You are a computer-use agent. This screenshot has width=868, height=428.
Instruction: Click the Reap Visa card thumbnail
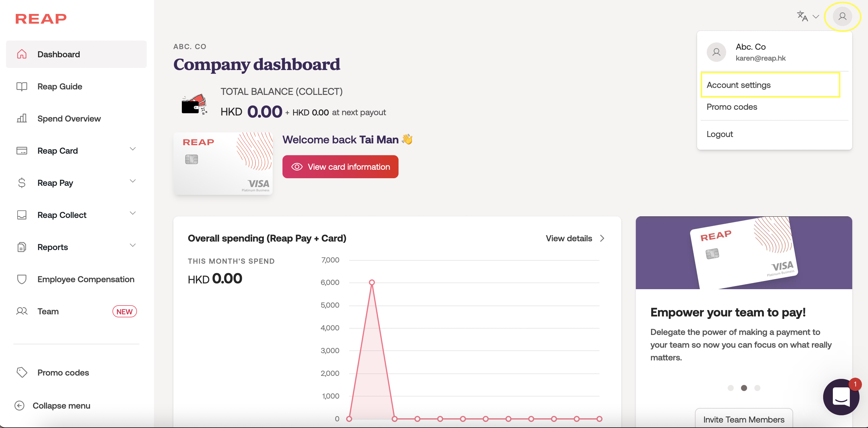[x=223, y=163]
